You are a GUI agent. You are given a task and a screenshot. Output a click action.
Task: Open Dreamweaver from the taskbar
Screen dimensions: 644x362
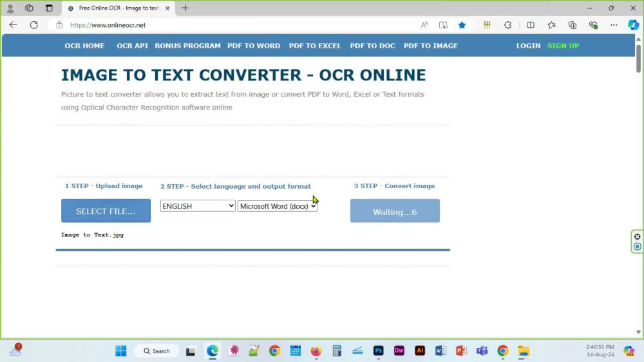click(399, 351)
